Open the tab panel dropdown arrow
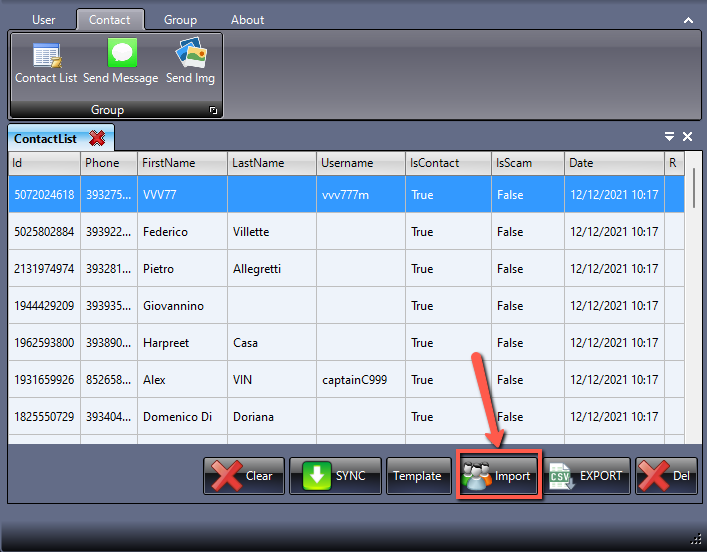The width and height of the screenshot is (707, 552). (x=669, y=137)
